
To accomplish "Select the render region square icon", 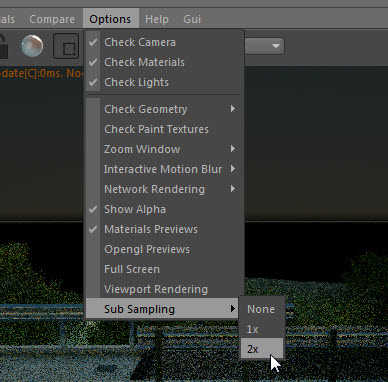I will coord(66,46).
